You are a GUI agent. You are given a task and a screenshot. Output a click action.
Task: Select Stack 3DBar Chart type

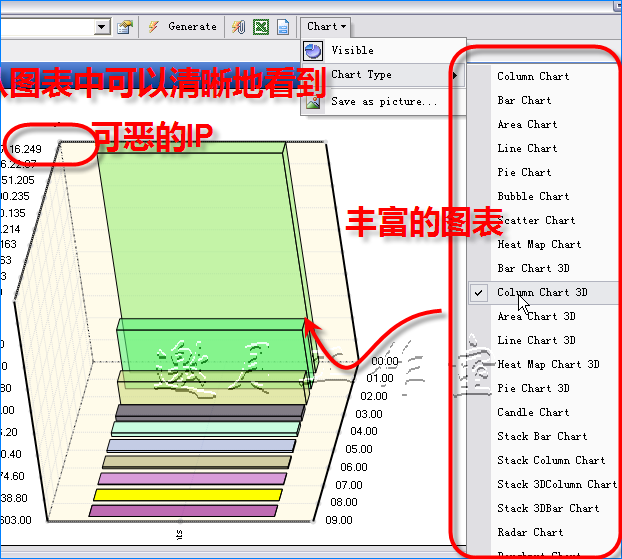click(x=548, y=508)
